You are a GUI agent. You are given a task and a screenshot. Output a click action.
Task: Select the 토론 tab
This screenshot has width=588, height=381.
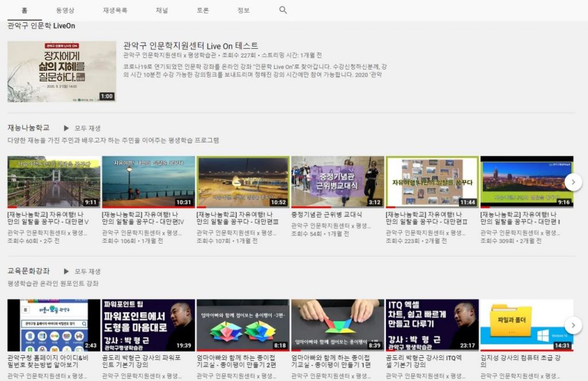[202, 10]
